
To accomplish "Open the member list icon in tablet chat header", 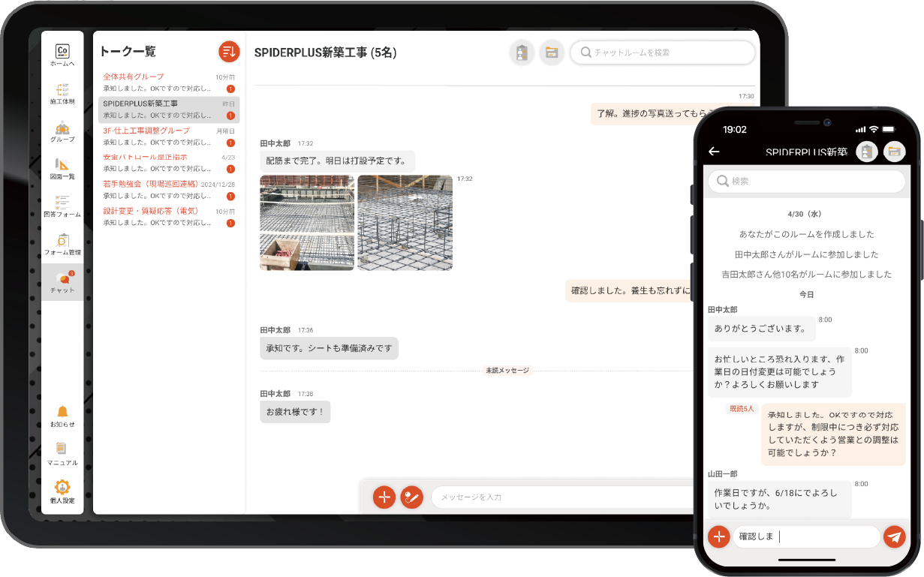I will tap(522, 53).
